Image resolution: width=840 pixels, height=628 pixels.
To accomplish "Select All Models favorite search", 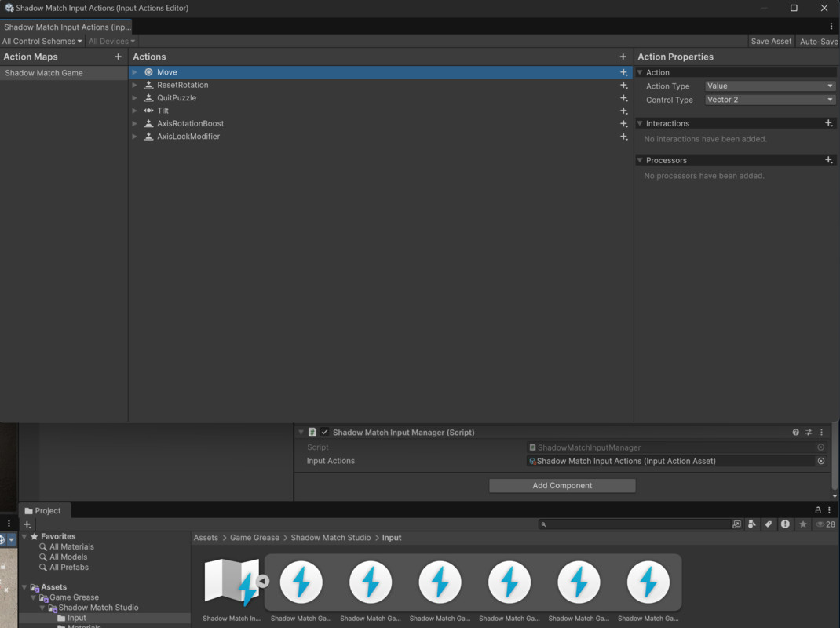I will [x=68, y=557].
